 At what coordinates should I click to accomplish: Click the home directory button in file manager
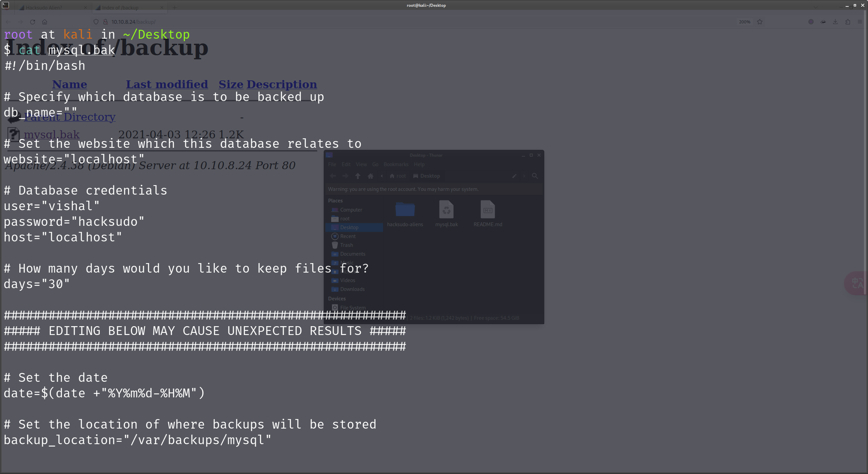(x=370, y=176)
